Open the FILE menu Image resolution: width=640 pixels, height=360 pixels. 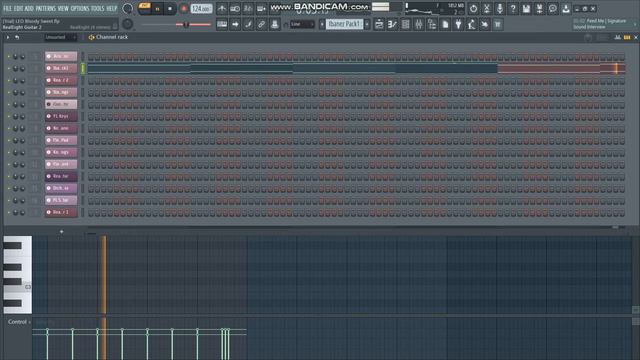point(7,8)
